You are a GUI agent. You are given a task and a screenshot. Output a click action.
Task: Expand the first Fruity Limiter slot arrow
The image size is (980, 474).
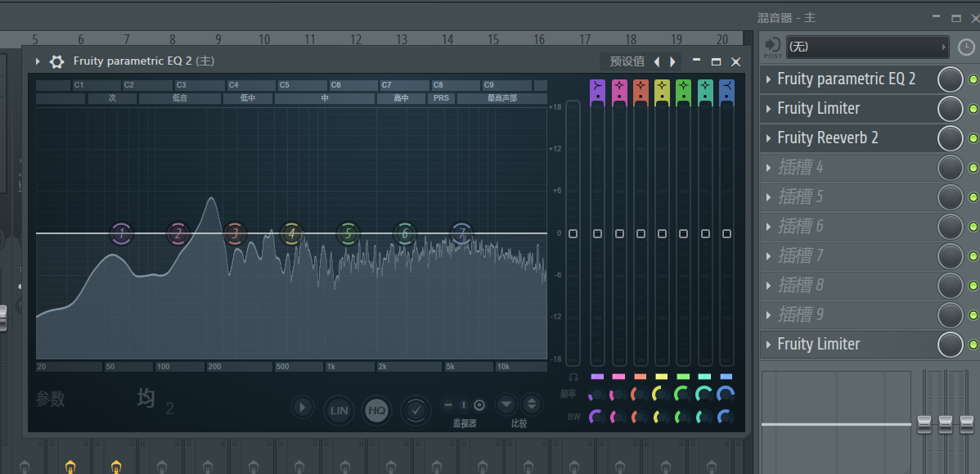pyautogui.click(x=769, y=109)
